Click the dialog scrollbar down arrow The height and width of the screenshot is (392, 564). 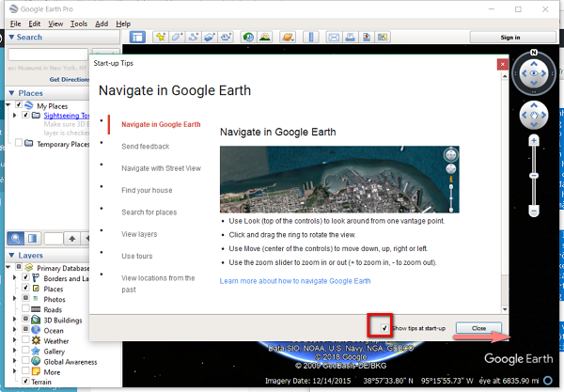pos(505,309)
